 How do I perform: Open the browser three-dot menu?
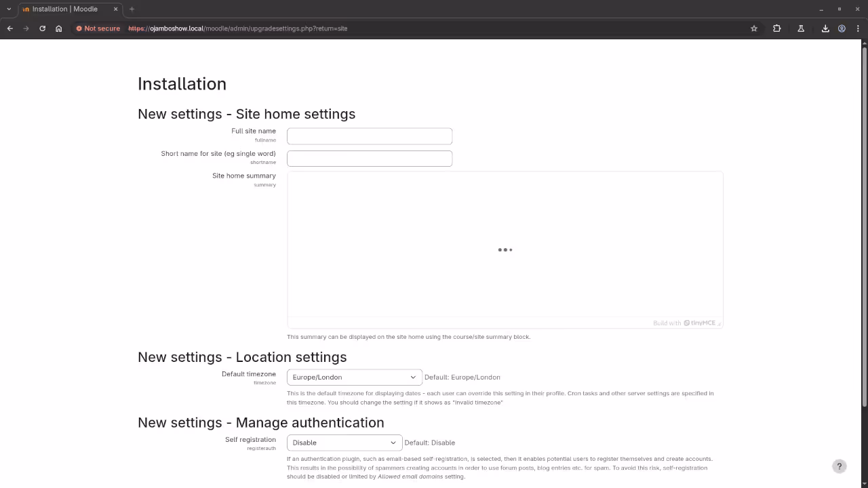click(858, 28)
